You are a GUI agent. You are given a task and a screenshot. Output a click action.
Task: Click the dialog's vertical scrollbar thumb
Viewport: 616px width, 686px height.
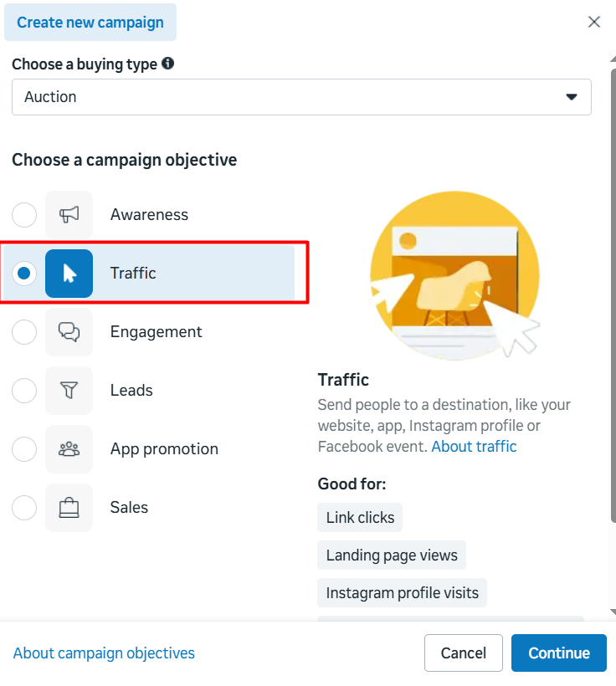click(613, 295)
